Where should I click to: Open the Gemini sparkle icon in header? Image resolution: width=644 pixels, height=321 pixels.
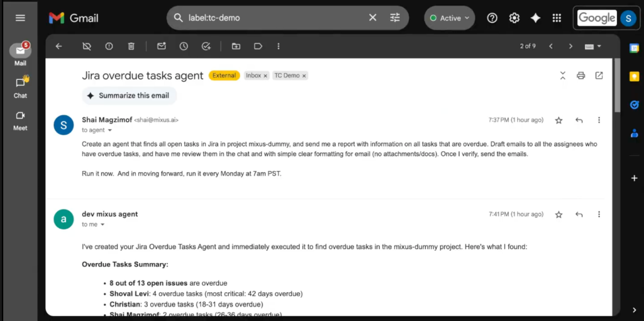[x=535, y=18]
